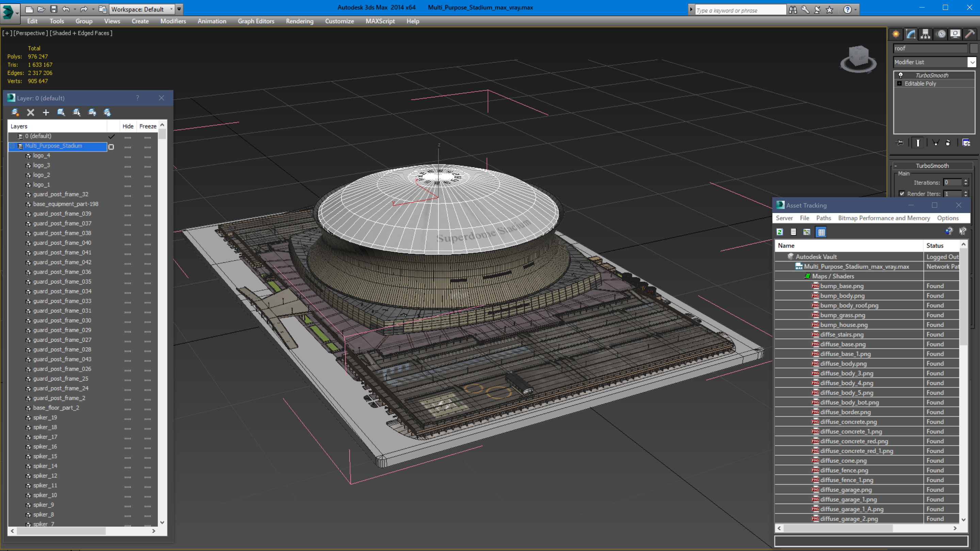Image resolution: width=980 pixels, height=551 pixels.
Task: Click the Save File floppy icon
Action: click(54, 9)
